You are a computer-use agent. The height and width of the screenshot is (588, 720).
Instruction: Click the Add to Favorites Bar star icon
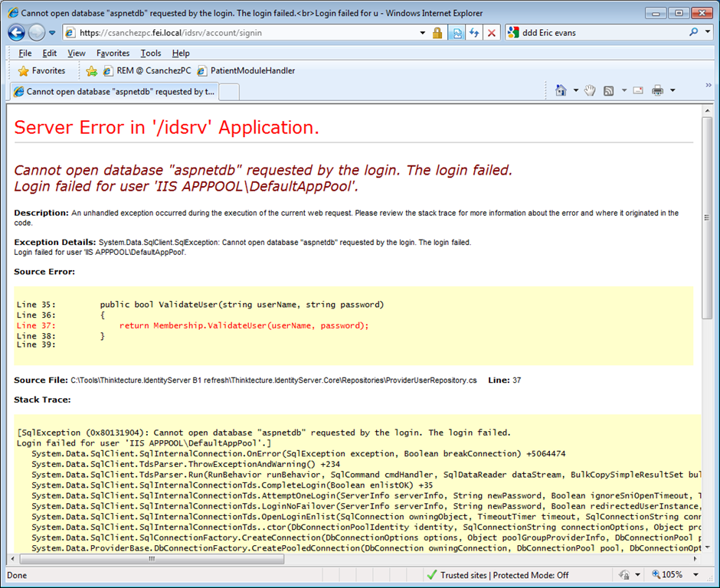pos(91,70)
